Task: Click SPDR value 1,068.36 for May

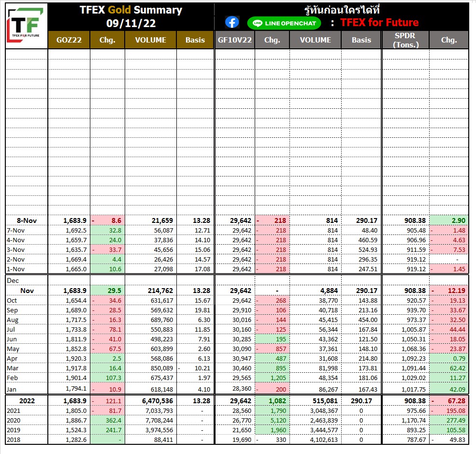Action: 414,349
